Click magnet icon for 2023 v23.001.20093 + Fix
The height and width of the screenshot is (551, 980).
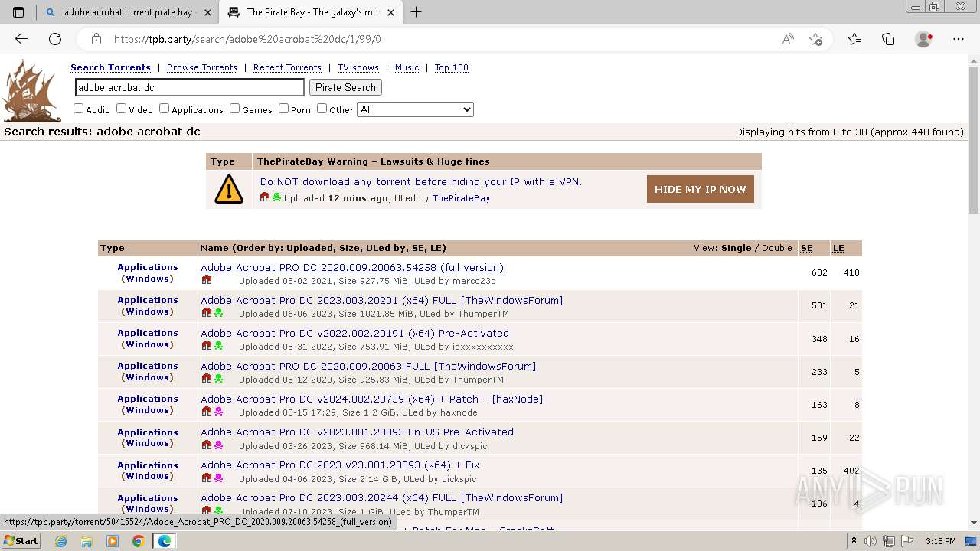coord(206,478)
